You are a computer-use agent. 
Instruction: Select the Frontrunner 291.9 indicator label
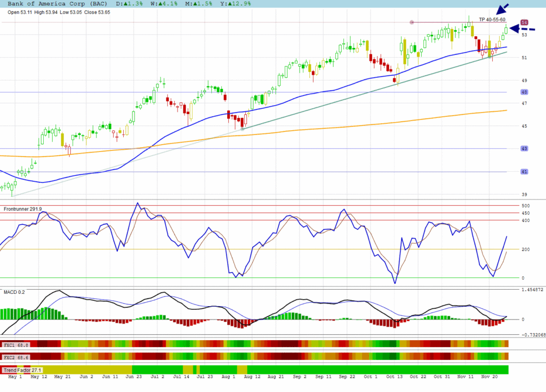point(23,209)
